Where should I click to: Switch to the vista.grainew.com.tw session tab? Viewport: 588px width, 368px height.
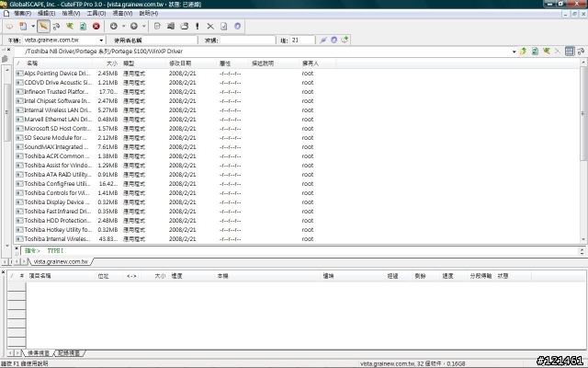pos(61,261)
